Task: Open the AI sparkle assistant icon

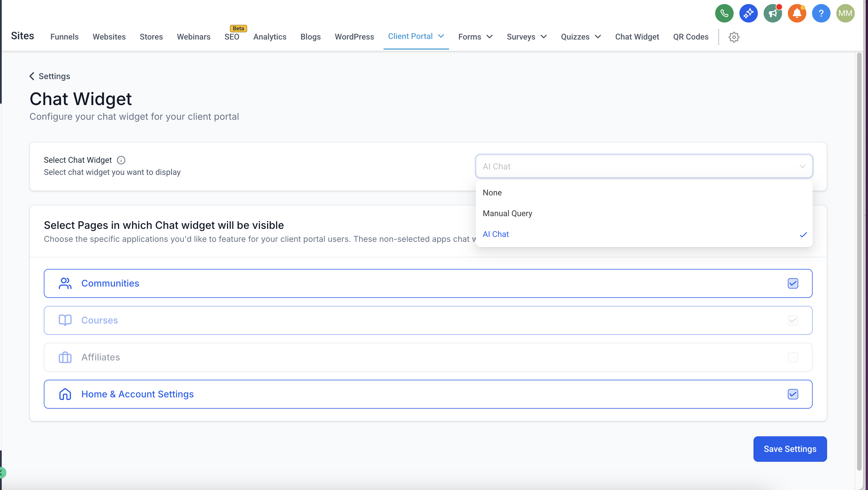Action: tap(748, 14)
